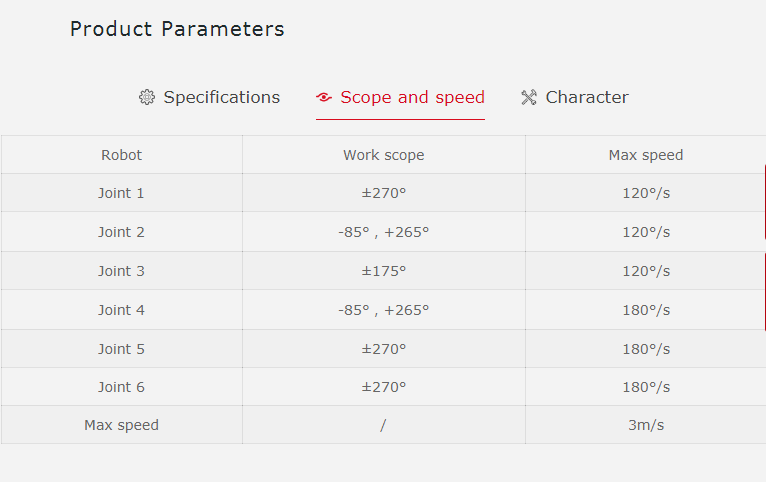Open the Character tab
Screen dimensions: 766x482
tap(587, 97)
